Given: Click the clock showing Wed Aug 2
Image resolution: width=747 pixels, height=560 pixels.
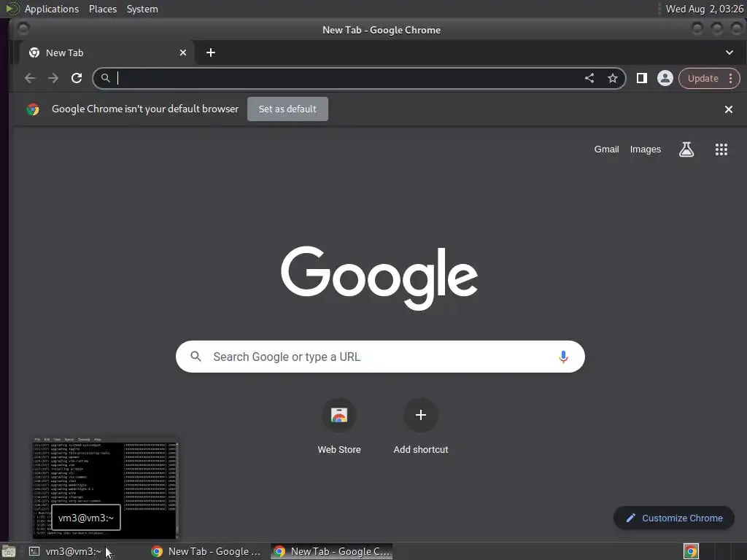Looking at the screenshot, I should tap(705, 9).
